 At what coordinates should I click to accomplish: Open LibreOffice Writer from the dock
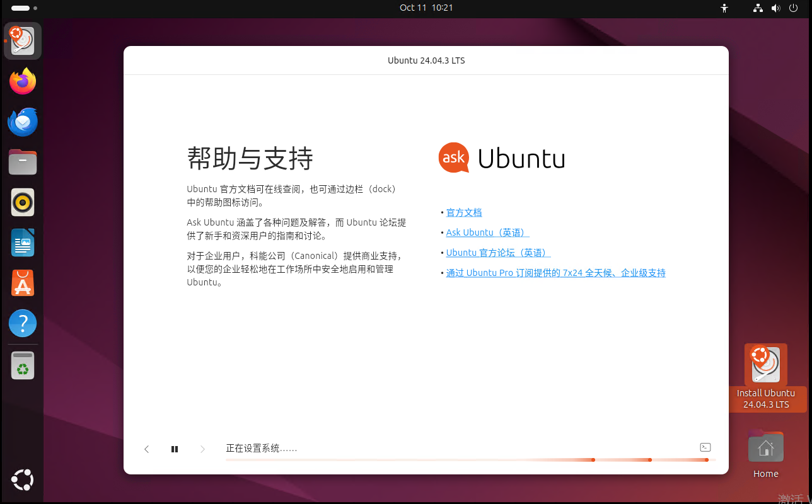(23, 243)
